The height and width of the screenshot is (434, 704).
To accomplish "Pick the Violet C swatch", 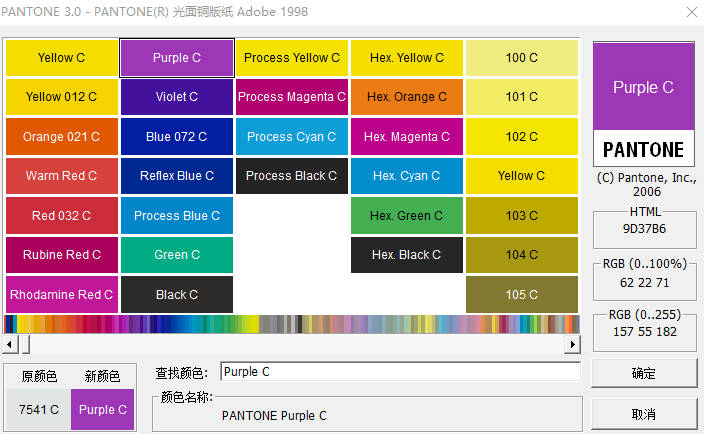I will click(x=177, y=97).
